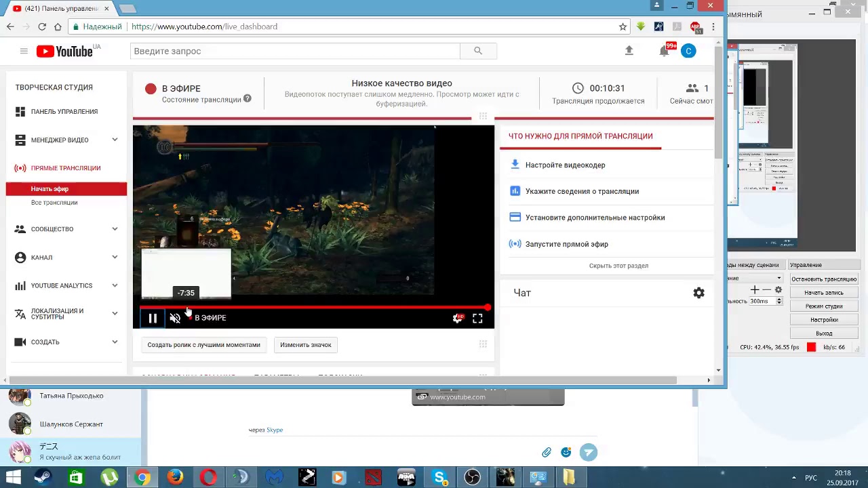Reload the page in Chrome
Viewport: 868px width, 488px height.
coord(42,26)
